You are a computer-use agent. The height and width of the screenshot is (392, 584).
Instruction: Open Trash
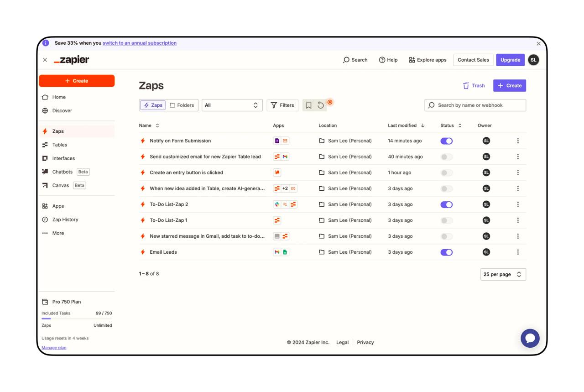click(474, 86)
